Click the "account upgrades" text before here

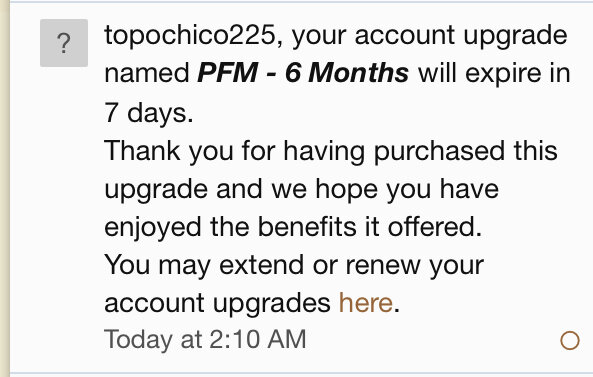217,303
